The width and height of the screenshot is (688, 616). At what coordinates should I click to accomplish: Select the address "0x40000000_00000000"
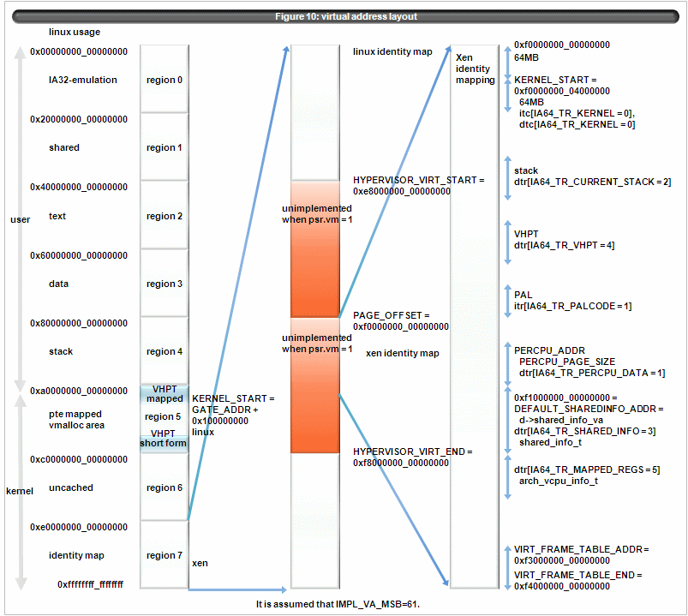(79, 188)
